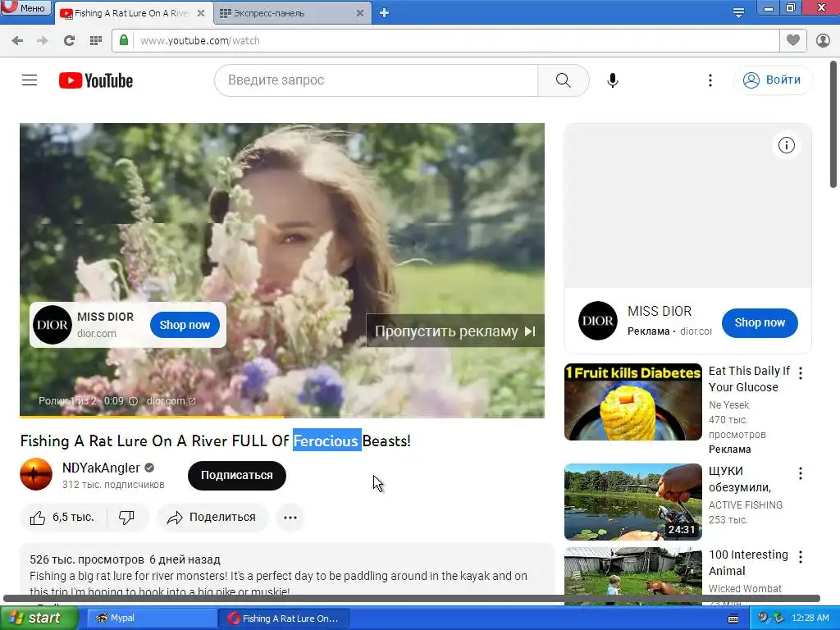
Task: Add page to bookmarks heart icon
Action: (793, 40)
